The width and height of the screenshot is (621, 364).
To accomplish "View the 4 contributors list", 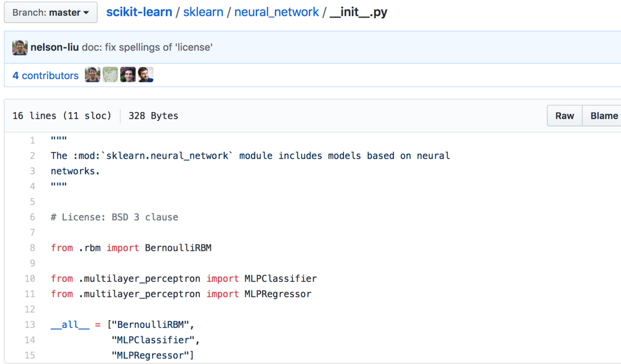I will 45,75.
